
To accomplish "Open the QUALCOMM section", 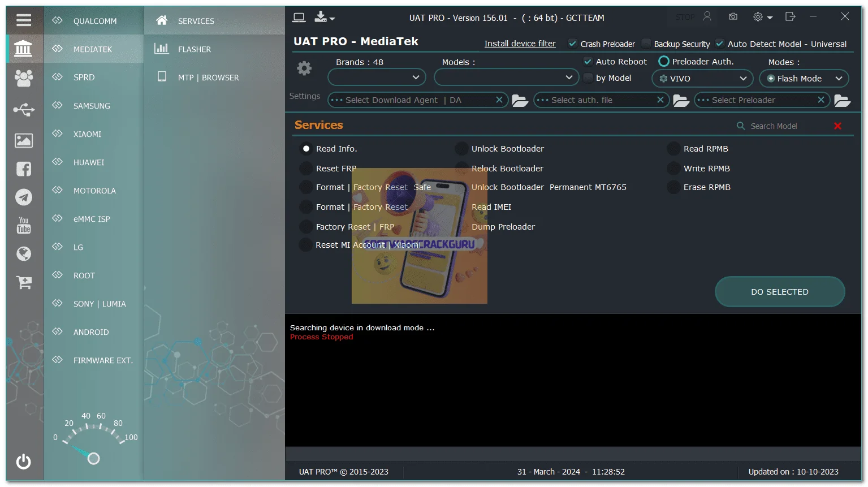I will pos(94,20).
